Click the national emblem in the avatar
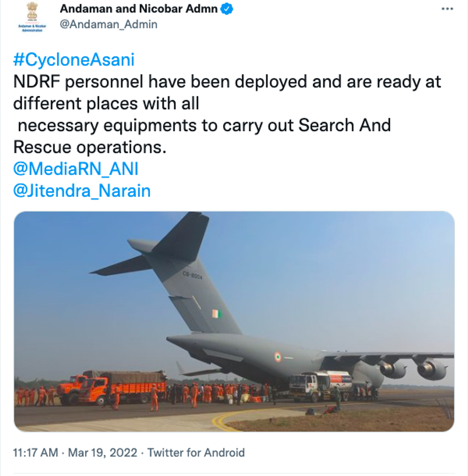The height and width of the screenshot is (476, 468). [x=32, y=11]
